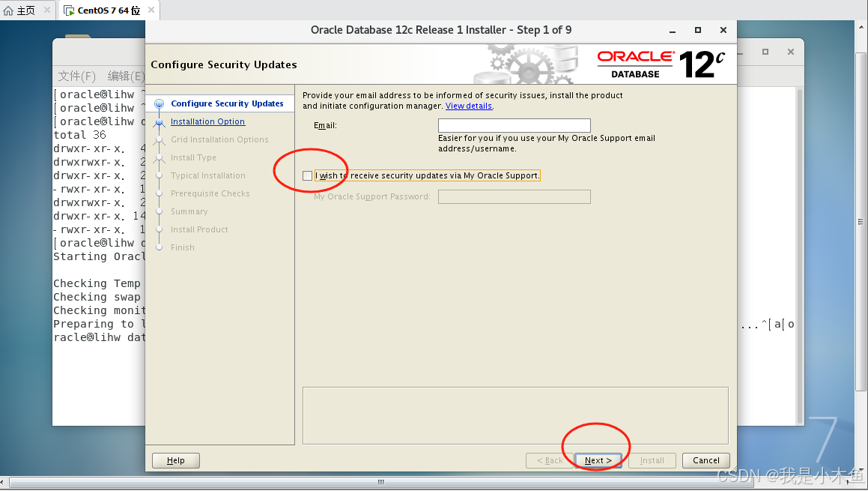This screenshot has width=868, height=491.
Task: Select the Configure Security Updates step
Action: coord(227,103)
